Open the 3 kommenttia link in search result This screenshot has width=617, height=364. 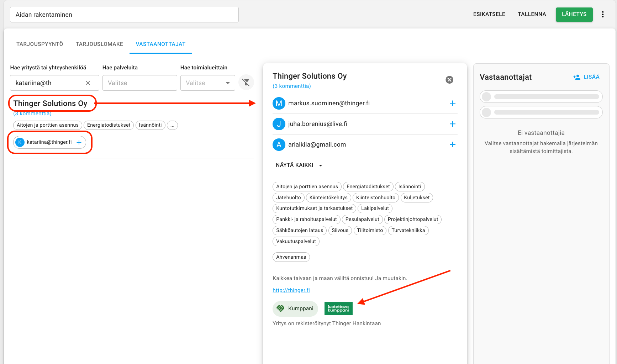pyautogui.click(x=32, y=114)
